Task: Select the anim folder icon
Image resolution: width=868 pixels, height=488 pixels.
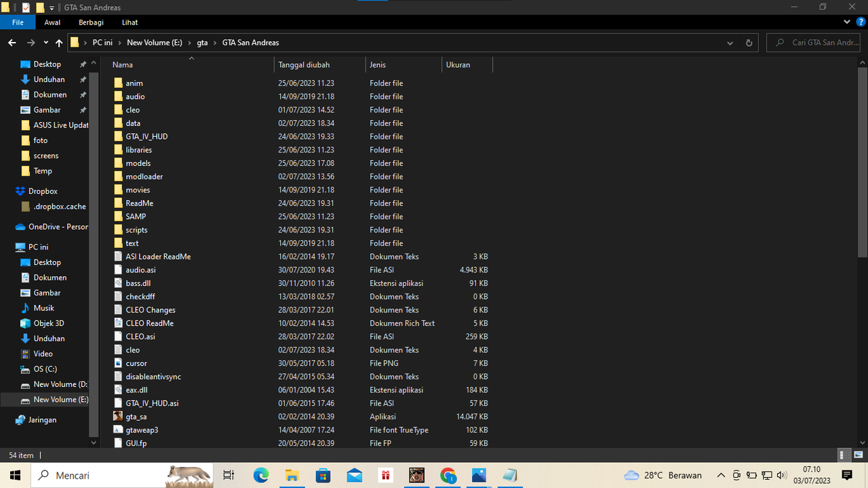Action: pyautogui.click(x=119, y=83)
